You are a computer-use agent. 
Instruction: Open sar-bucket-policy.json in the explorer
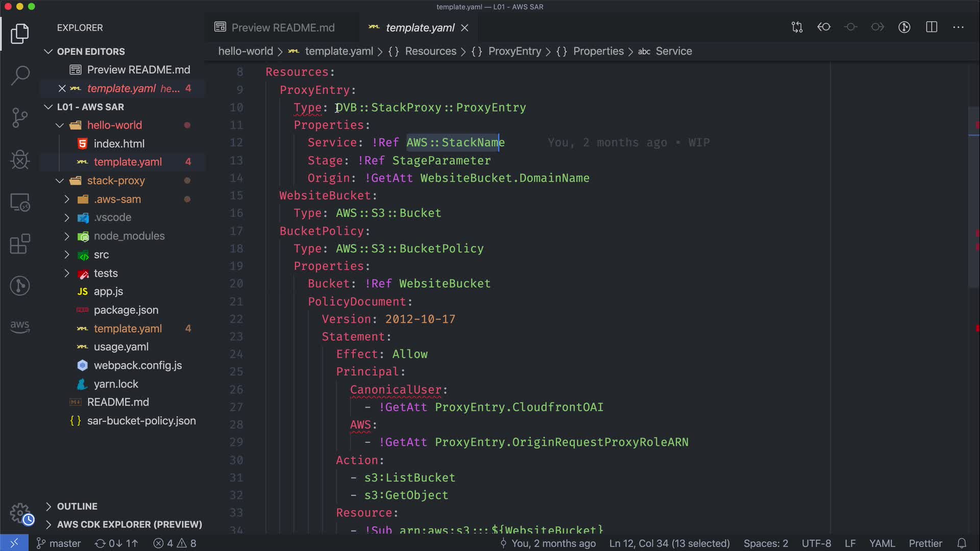[141, 421]
